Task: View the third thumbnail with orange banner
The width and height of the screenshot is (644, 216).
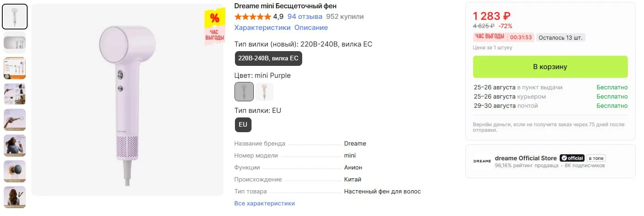Action: (15, 68)
